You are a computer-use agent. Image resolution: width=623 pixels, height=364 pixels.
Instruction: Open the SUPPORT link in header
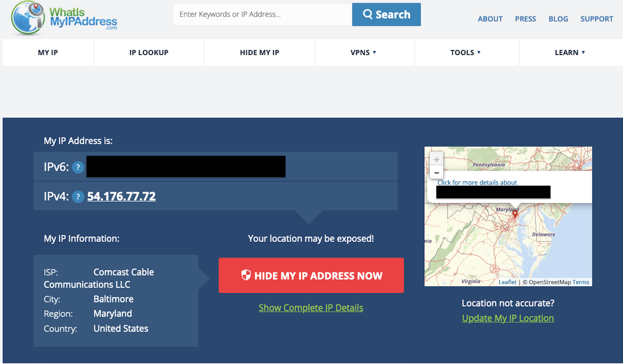(x=596, y=19)
